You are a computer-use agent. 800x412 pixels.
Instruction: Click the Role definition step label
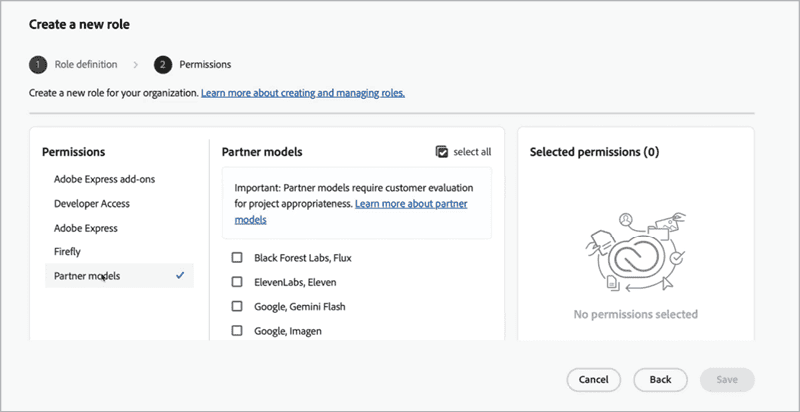86,64
